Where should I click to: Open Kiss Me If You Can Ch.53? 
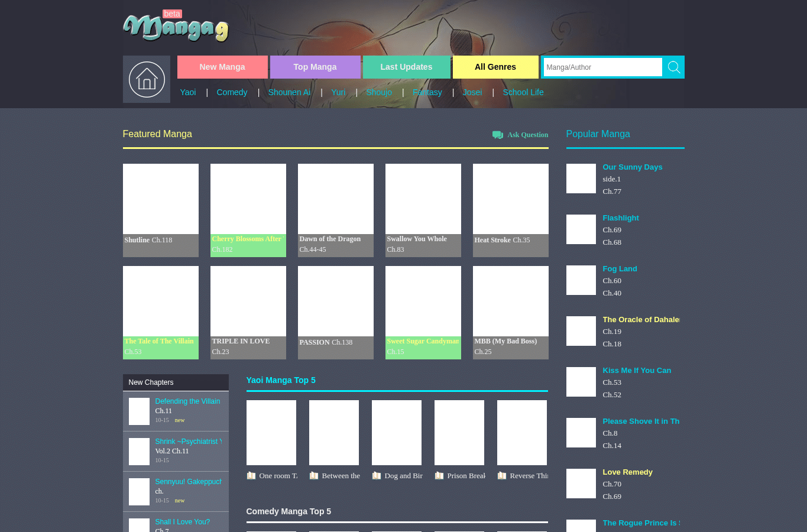612,382
